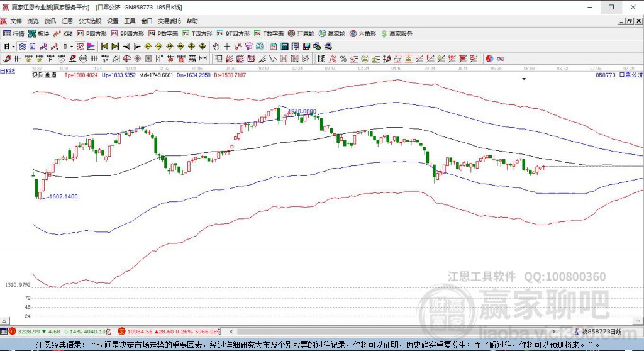644x351 pixels.
Task: Open the 浏览 menu
Action: tap(33, 21)
